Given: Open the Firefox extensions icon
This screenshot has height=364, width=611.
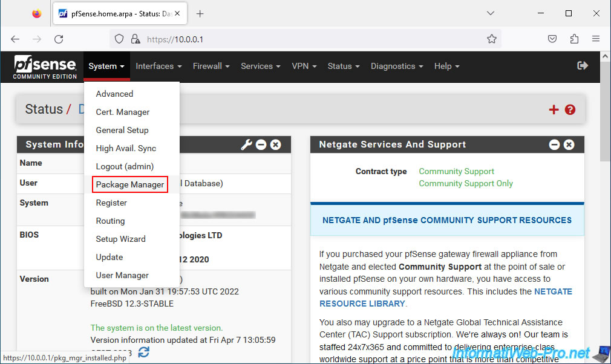Looking at the screenshot, I should click(x=574, y=39).
